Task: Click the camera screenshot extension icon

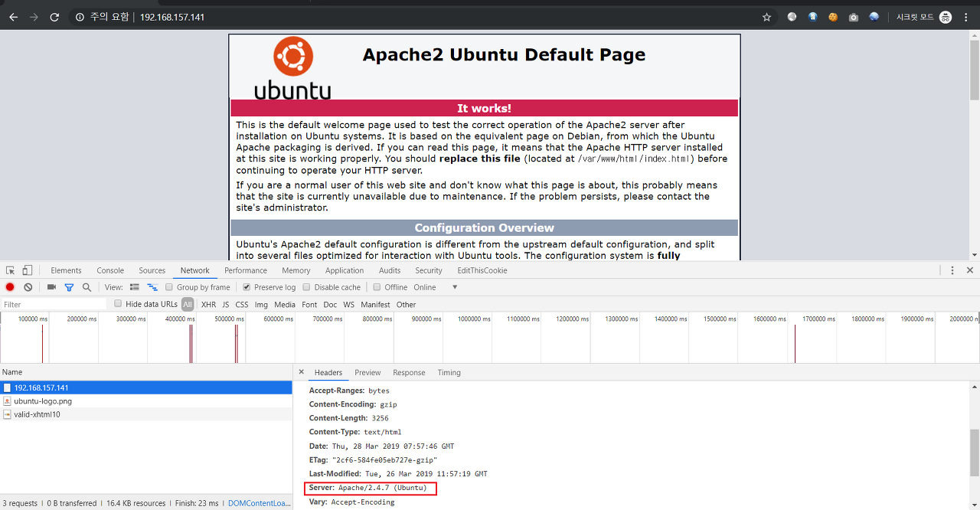Action: point(854,17)
